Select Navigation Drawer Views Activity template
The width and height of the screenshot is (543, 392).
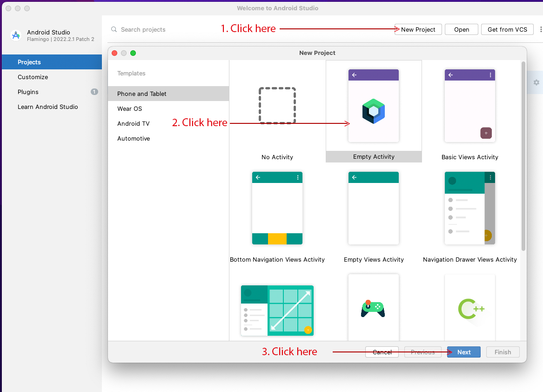click(469, 208)
